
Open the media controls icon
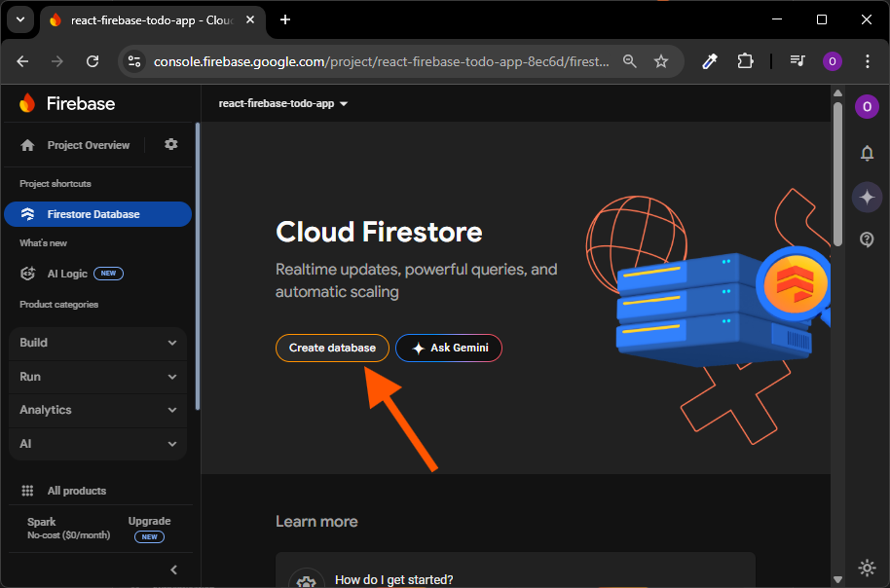pos(797,61)
